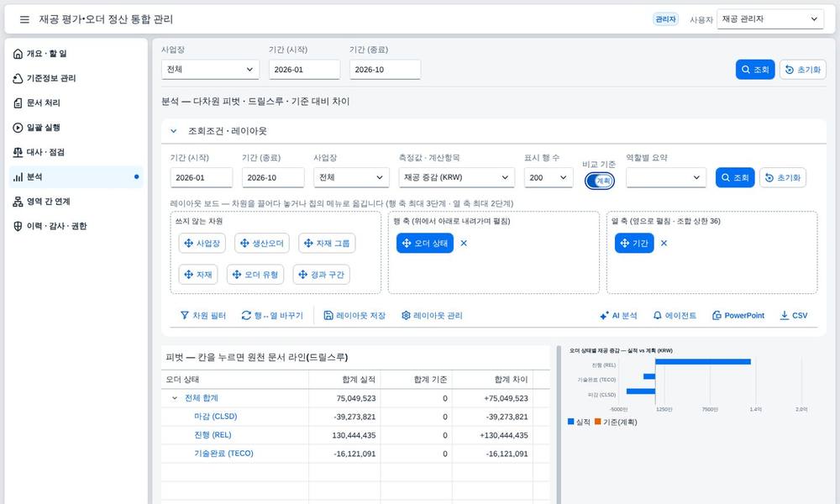This screenshot has width=840, height=504.
Task: Select the 경과 구간 dimension chip
Action: coord(322,275)
